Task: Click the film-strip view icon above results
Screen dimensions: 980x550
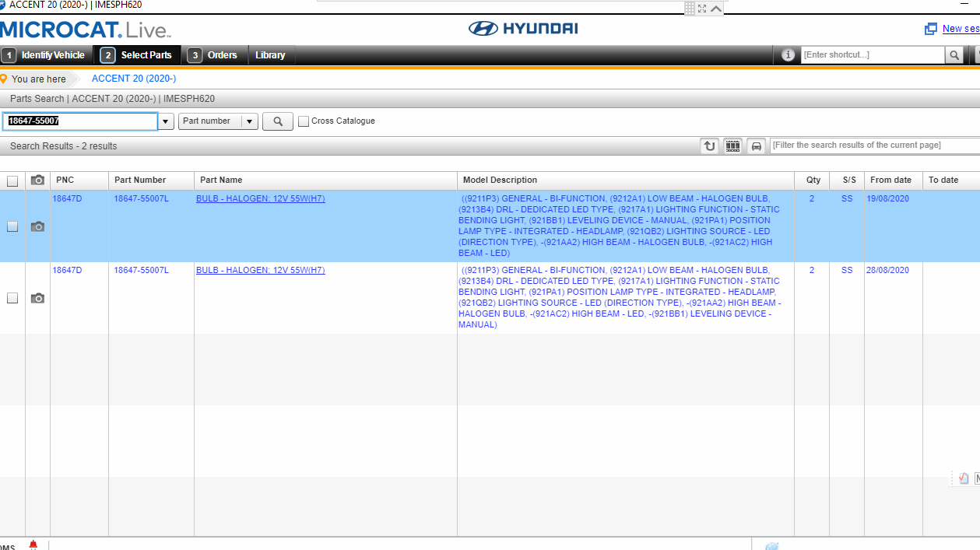Action: (732, 145)
